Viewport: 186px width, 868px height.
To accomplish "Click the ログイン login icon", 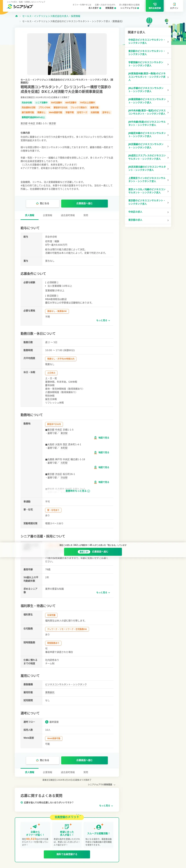I will coord(174,4).
